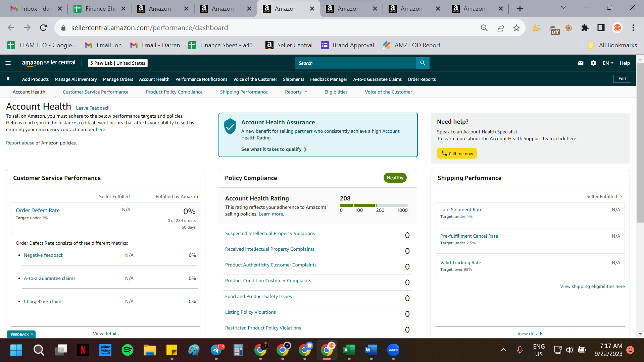Click the share page icon in address bar
Image resolution: width=644 pixels, height=362 pixels.
click(x=500, y=28)
